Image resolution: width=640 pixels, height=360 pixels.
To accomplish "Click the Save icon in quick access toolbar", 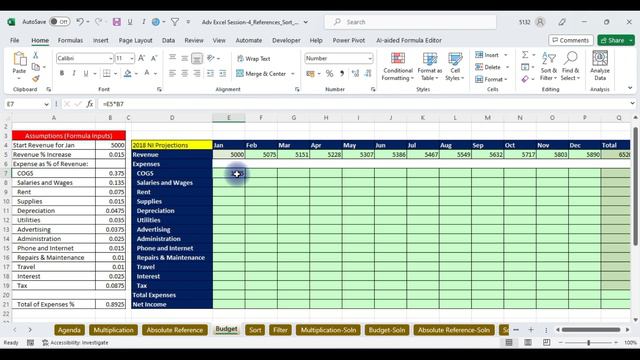I will tap(117, 22).
